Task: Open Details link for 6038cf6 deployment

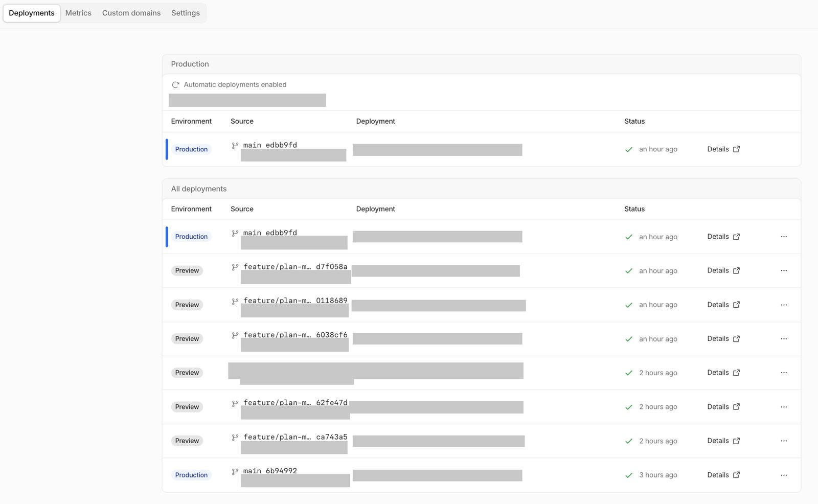Action: click(723, 338)
